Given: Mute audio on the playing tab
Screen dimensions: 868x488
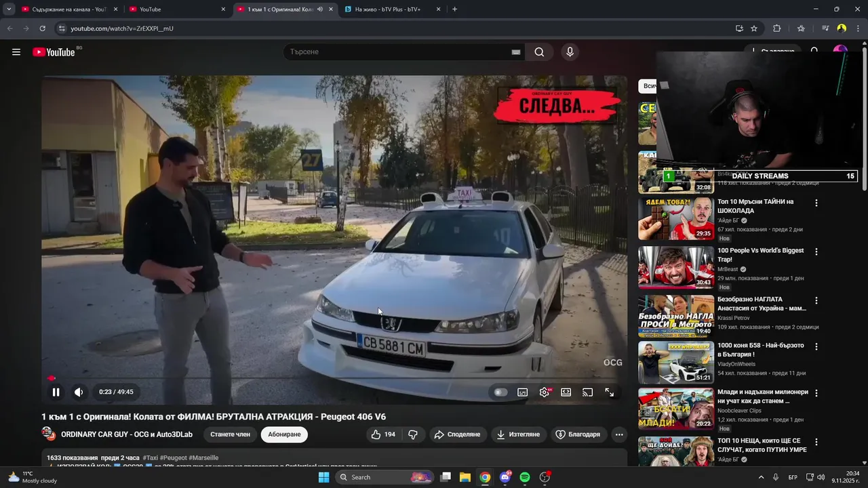Looking at the screenshot, I should (x=320, y=9).
